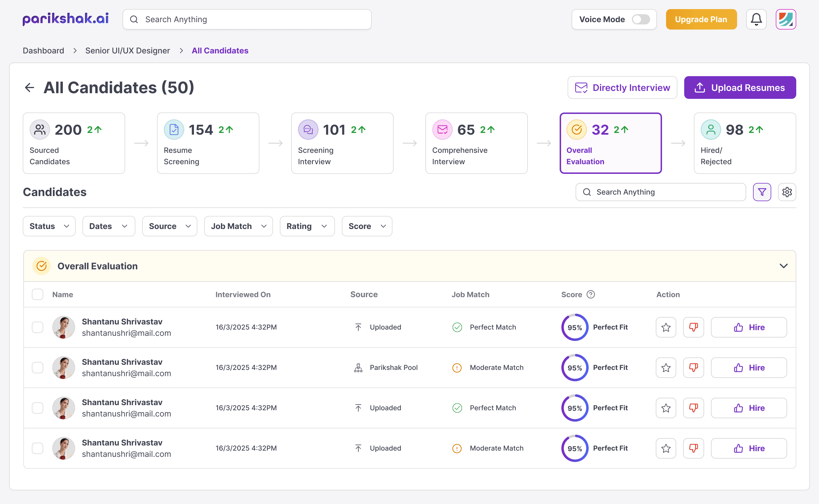Screen dimensions: 819x504
Task: Click the notification bell icon
Action: point(756,19)
